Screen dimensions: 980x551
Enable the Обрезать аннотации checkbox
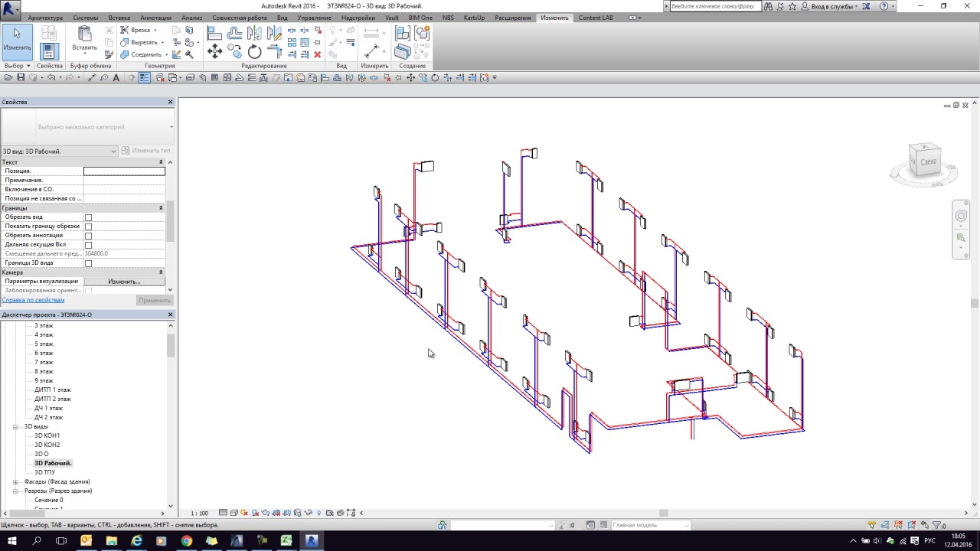point(88,236)
